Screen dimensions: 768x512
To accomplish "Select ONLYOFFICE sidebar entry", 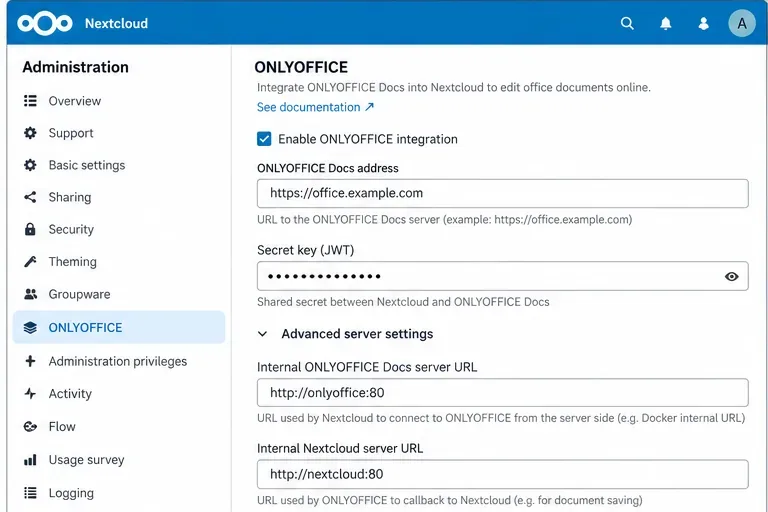I will 119,327.
